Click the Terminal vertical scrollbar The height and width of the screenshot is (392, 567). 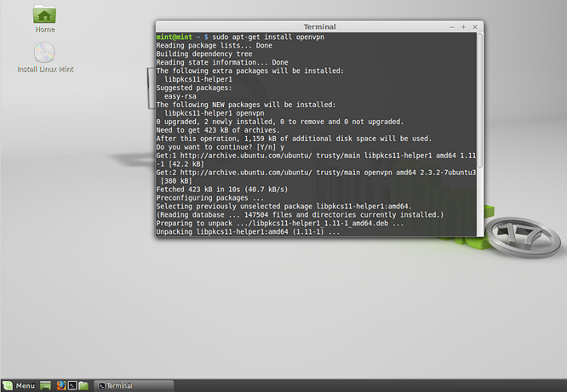pyautogui.click(x=480, y=100)
